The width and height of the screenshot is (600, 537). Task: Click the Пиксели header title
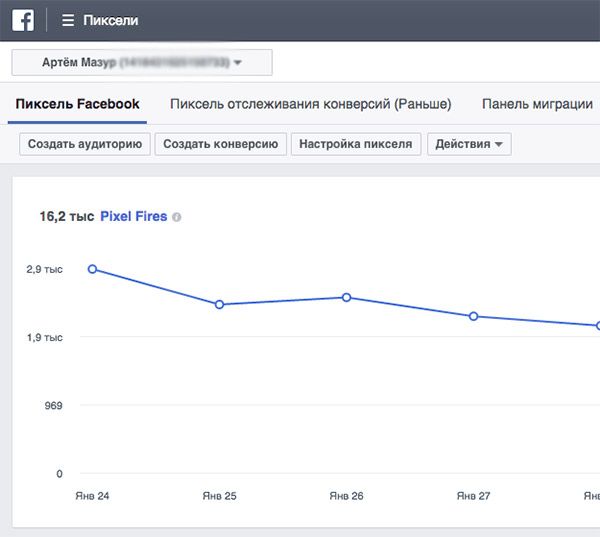[x=111, y=20]
